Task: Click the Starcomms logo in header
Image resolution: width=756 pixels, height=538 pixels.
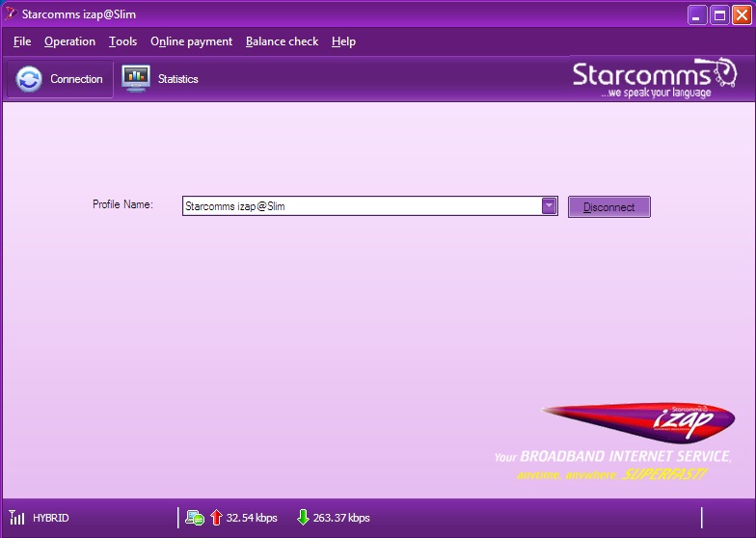Action: pyautogui.click(x=655, y=78)
